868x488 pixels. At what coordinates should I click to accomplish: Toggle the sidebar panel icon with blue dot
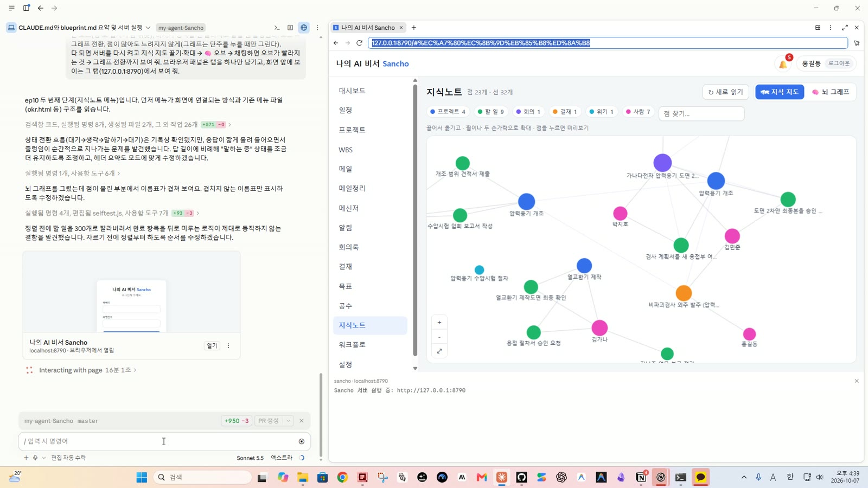coord(26,8)
